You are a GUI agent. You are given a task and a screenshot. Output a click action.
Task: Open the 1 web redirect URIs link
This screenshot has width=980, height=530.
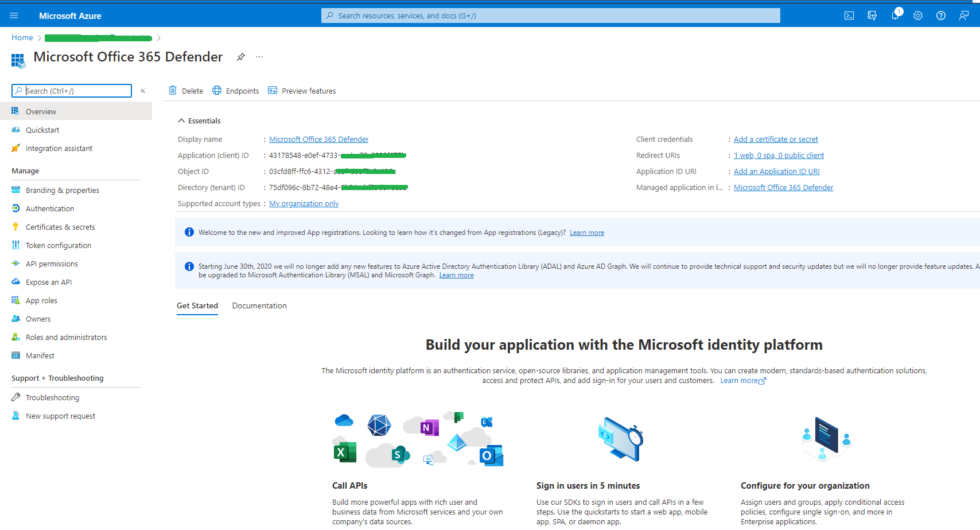pyautogui.click(x=779, y=155)
